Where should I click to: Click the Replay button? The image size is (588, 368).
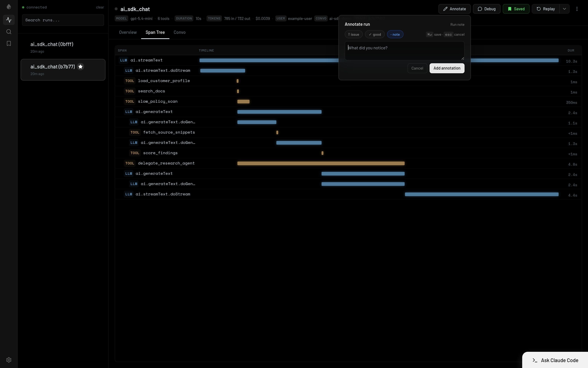[x=546, y=9]
